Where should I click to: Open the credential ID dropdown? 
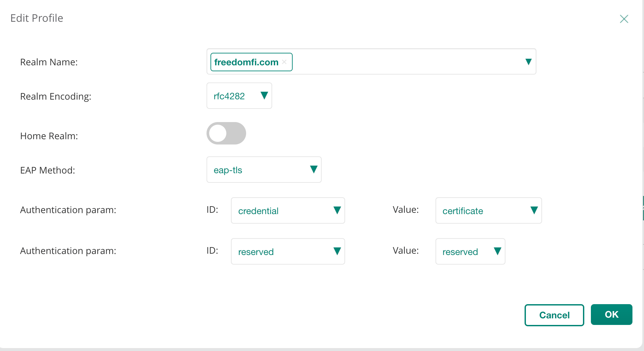[x=288, y=210]
